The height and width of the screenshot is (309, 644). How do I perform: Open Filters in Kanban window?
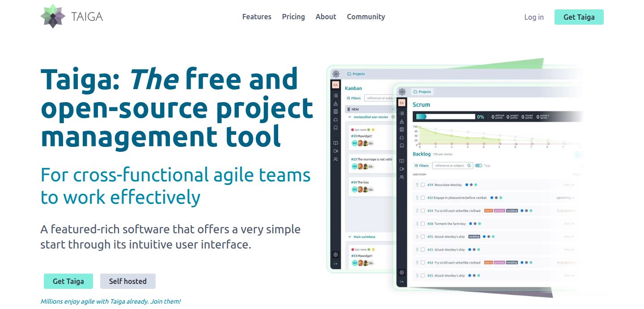pos(353,98)
